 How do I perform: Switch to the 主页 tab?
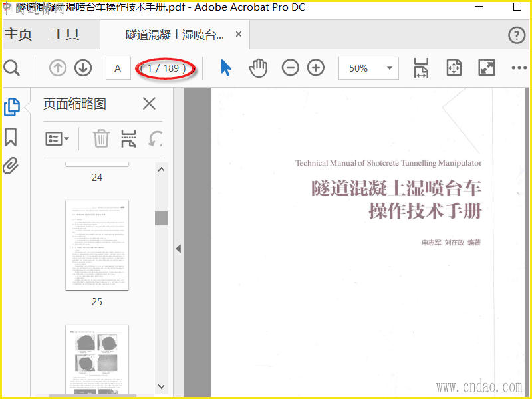point(18,35)
